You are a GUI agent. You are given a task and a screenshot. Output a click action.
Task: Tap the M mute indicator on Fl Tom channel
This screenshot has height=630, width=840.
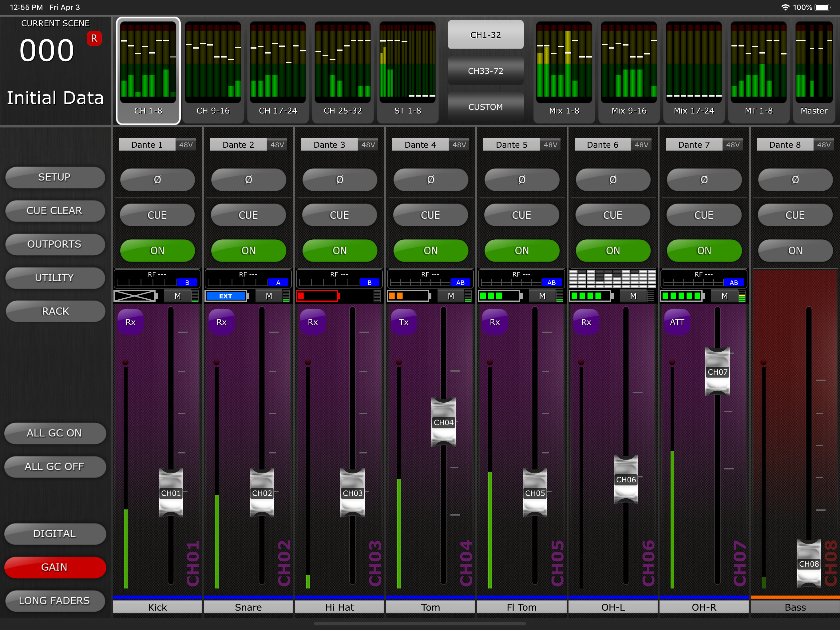[x=542, y=296]
